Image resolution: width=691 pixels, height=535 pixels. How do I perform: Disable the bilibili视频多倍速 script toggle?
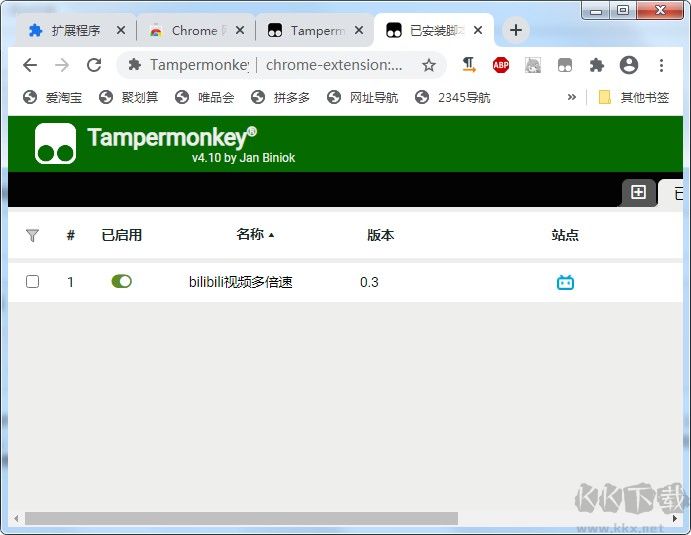122,281
